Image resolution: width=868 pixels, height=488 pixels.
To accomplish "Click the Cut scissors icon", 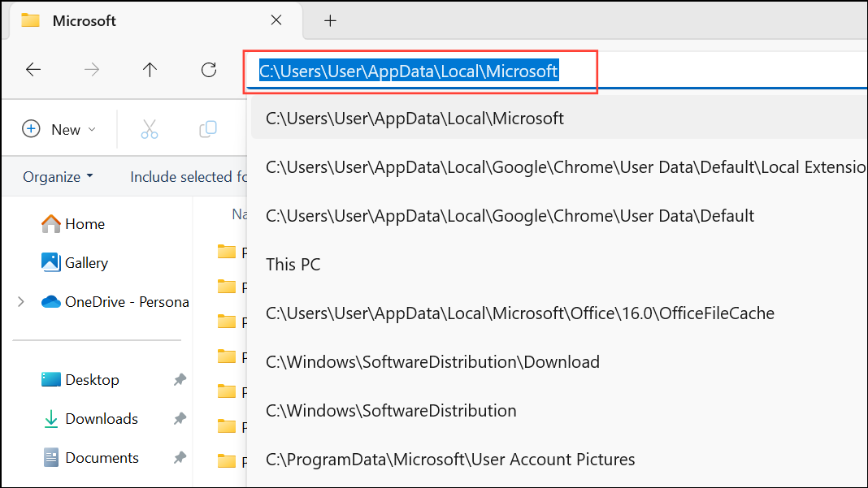I will pyautogui.click(x=150, y=129).
